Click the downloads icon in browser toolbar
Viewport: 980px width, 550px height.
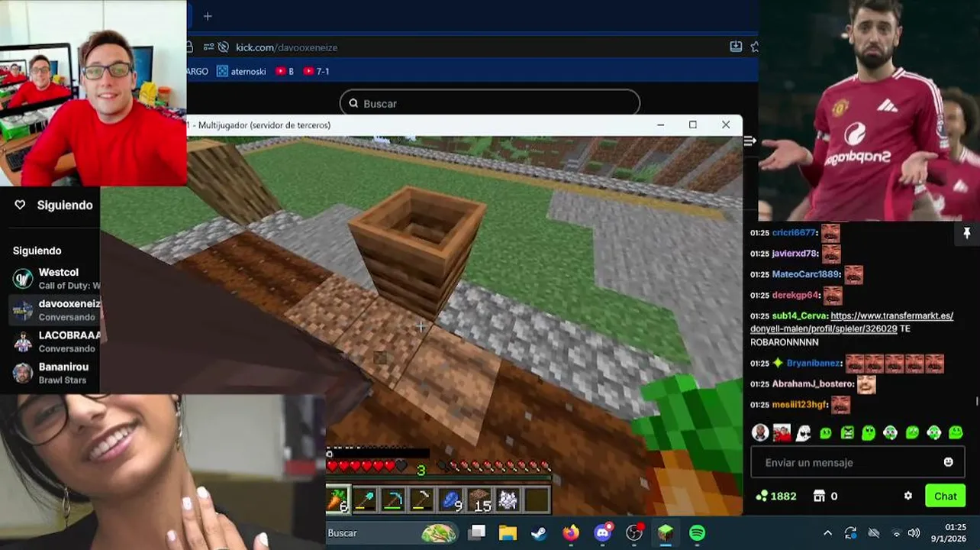point(736,47)
